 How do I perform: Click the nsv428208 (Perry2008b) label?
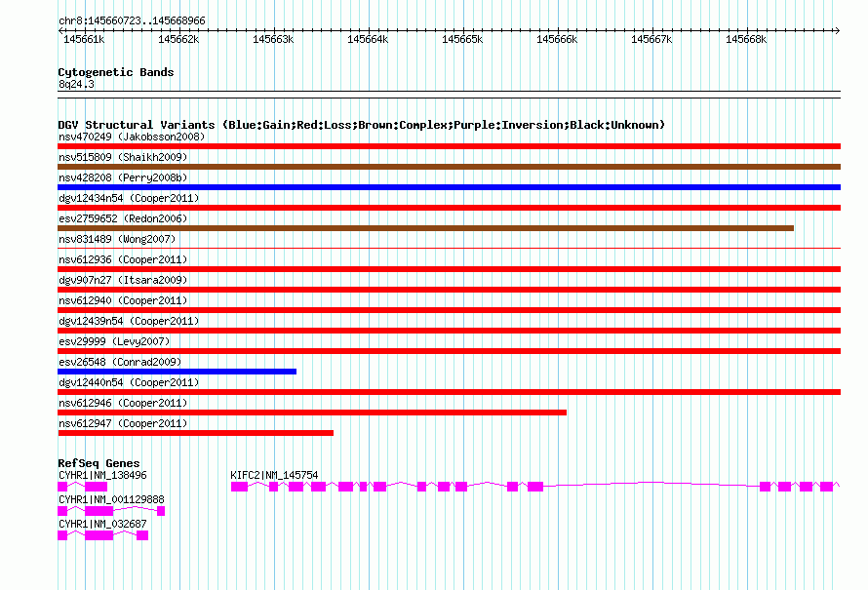point(123,177)
